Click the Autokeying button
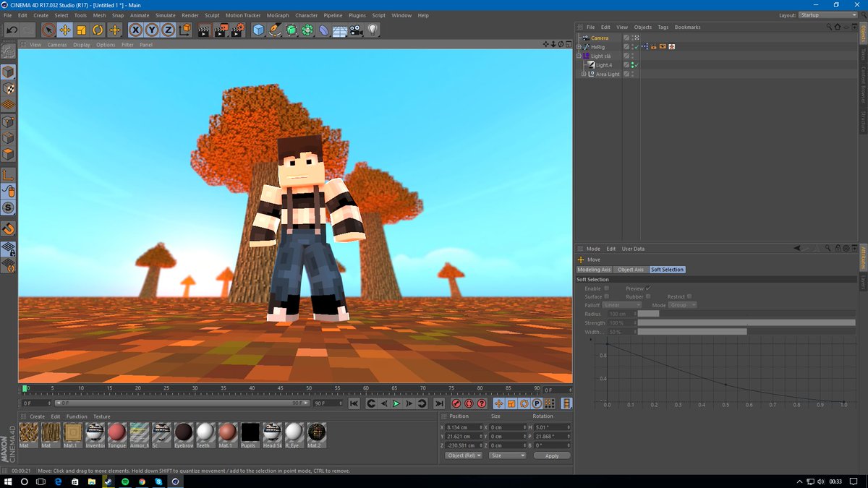 [469, 403]
